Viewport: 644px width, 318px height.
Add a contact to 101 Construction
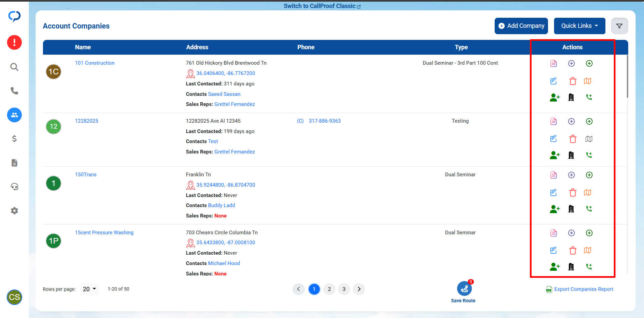click(555, 97)
